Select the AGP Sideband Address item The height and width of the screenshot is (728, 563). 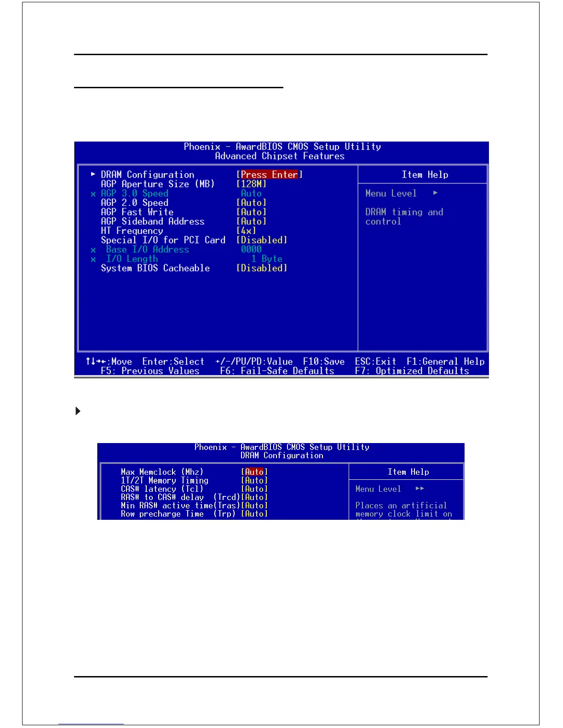(x=153, y=222)
